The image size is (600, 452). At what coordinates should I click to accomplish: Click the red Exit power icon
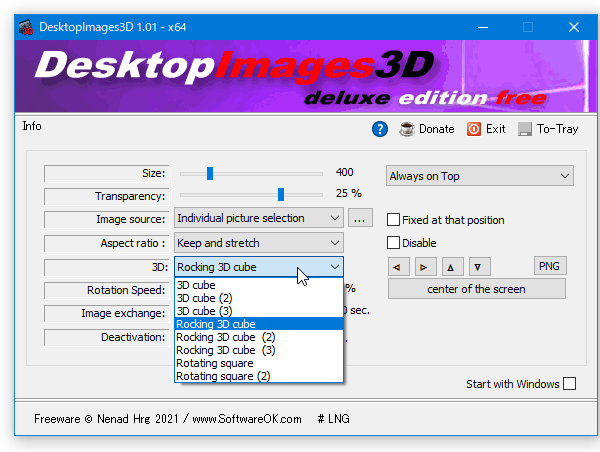[474, 129]
